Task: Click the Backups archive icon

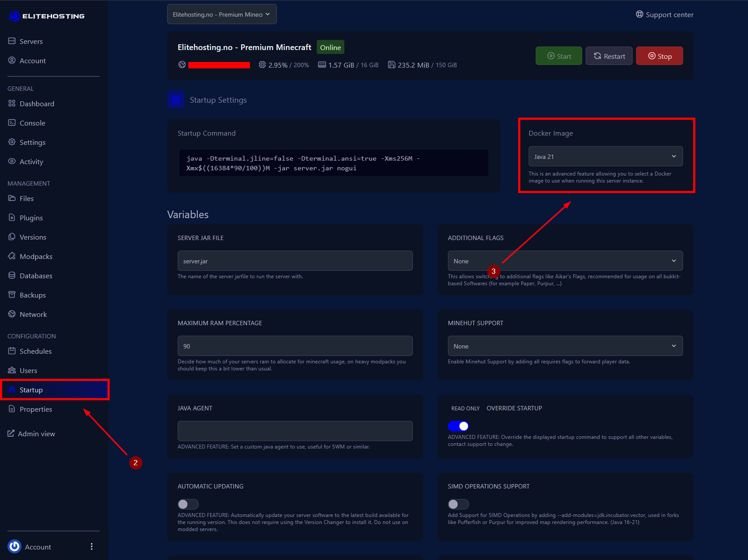Action: 12,295
